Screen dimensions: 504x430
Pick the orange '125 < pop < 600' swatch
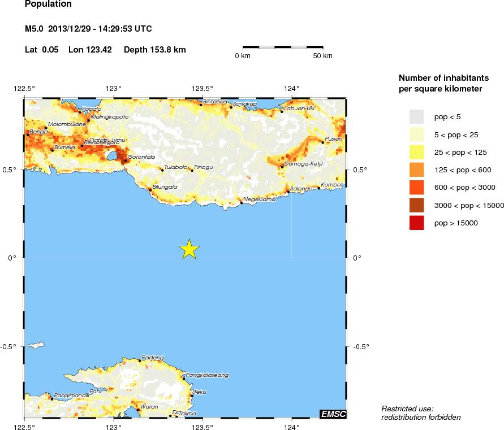[x=416, y=170]
